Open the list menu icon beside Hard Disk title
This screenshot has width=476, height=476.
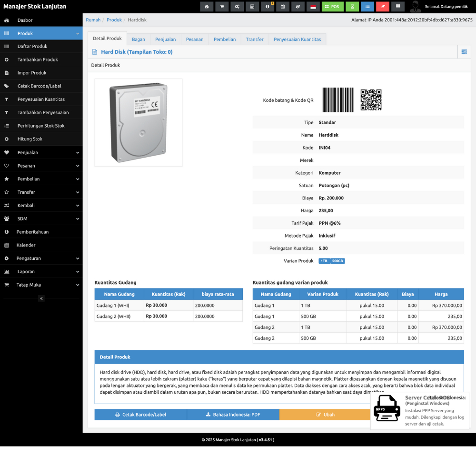tap(464, 52)
